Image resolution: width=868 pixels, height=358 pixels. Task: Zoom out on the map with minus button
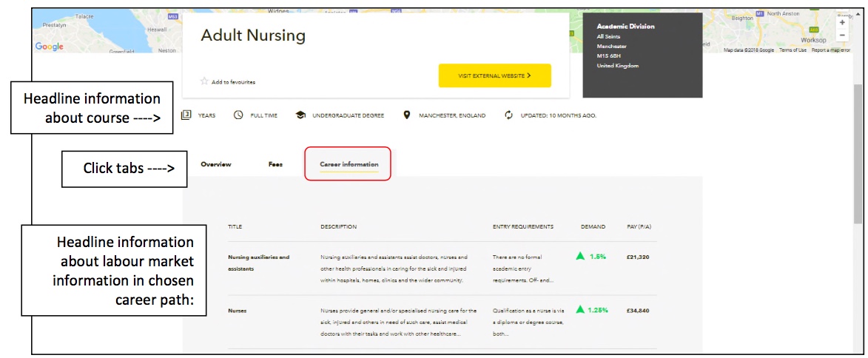843,36
